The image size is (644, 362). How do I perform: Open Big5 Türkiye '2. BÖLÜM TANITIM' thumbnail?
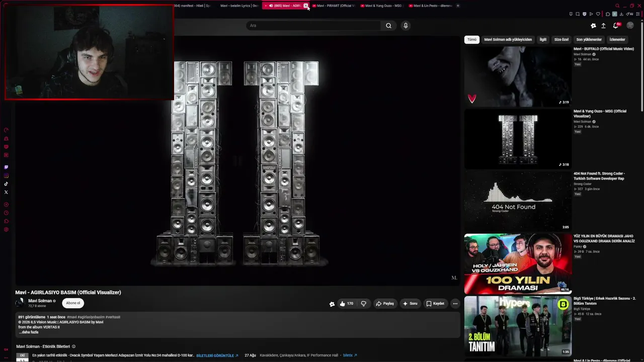pos(518,326)
